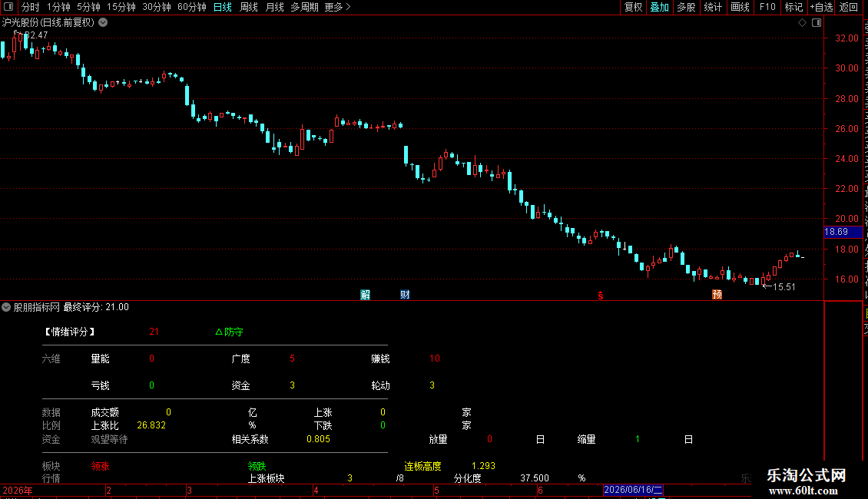Click the 赚钱 score 10

tap(435, 359)
